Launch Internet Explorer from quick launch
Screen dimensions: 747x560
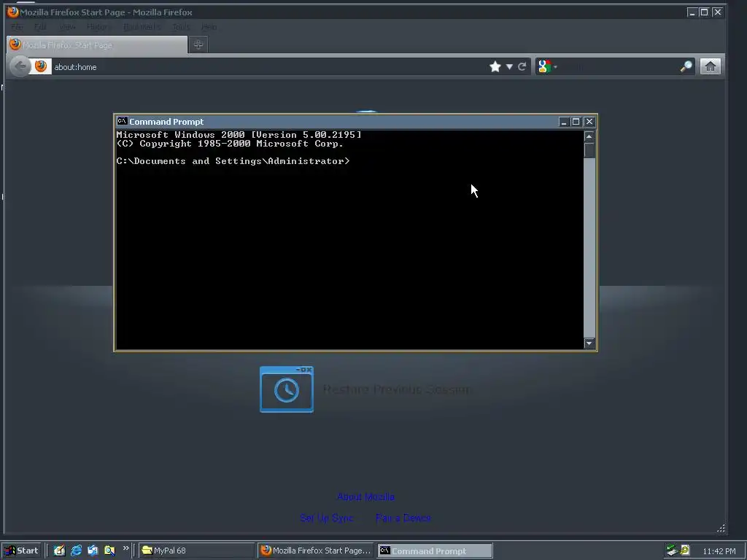tap(76, 551)
